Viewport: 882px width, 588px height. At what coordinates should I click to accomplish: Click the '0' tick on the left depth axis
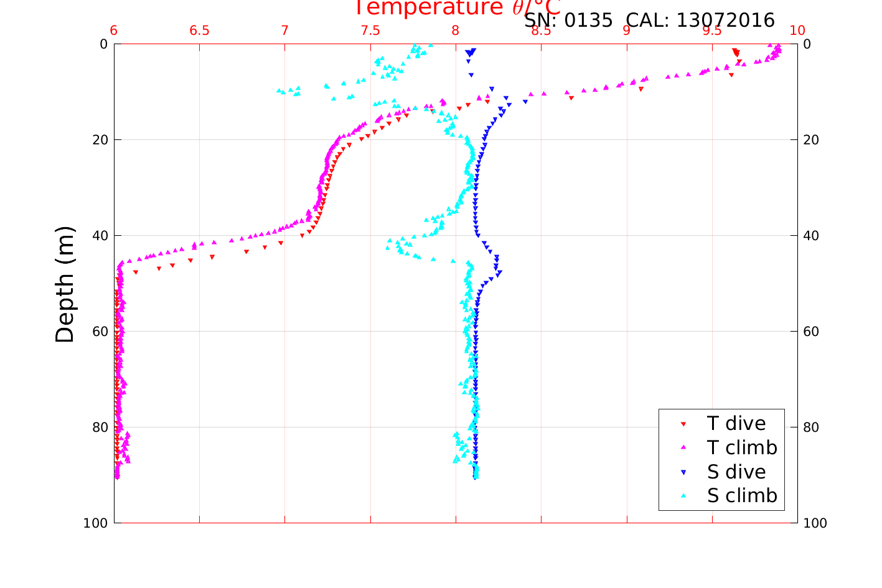(x=103, y=44)
